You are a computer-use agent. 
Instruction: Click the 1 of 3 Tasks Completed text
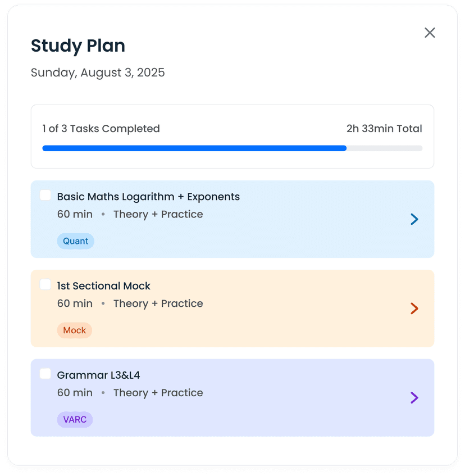(x=101, y=129)
